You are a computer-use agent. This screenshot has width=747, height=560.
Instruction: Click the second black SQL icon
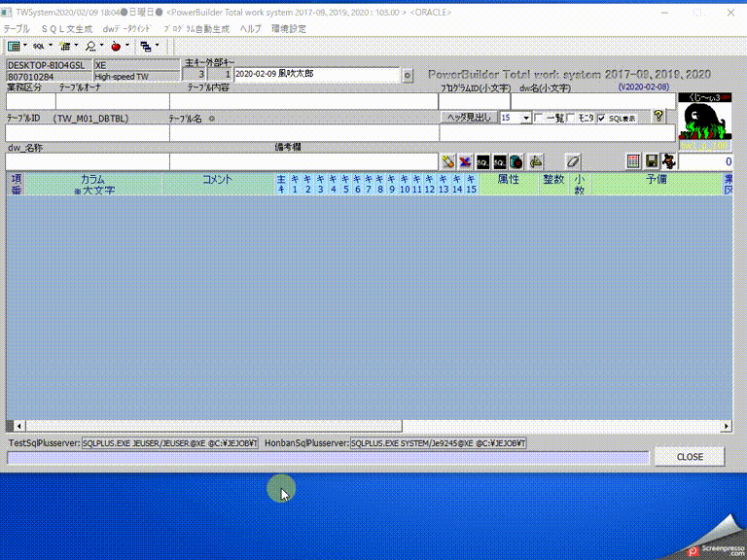point(499,162)
